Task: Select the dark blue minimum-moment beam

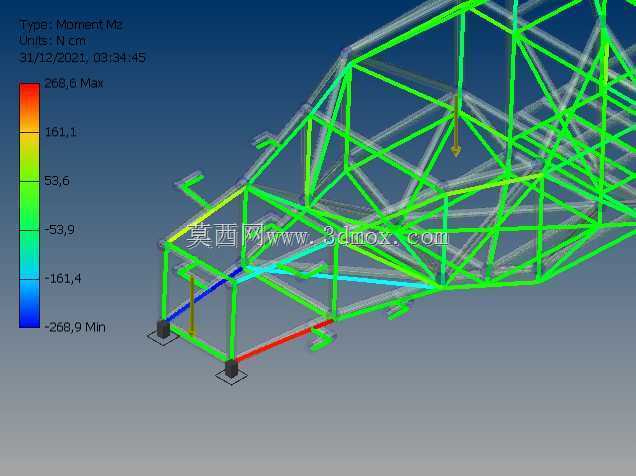Action: [203, 294]
